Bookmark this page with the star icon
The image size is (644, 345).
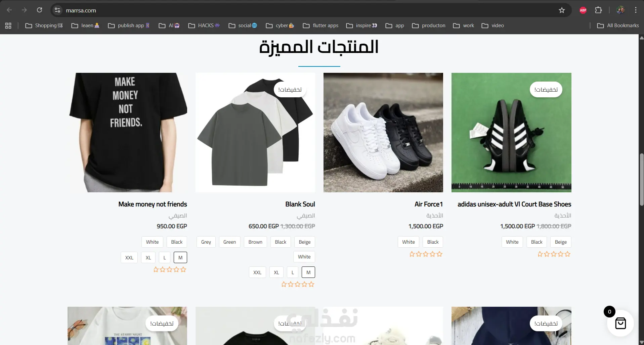point(562,10)
